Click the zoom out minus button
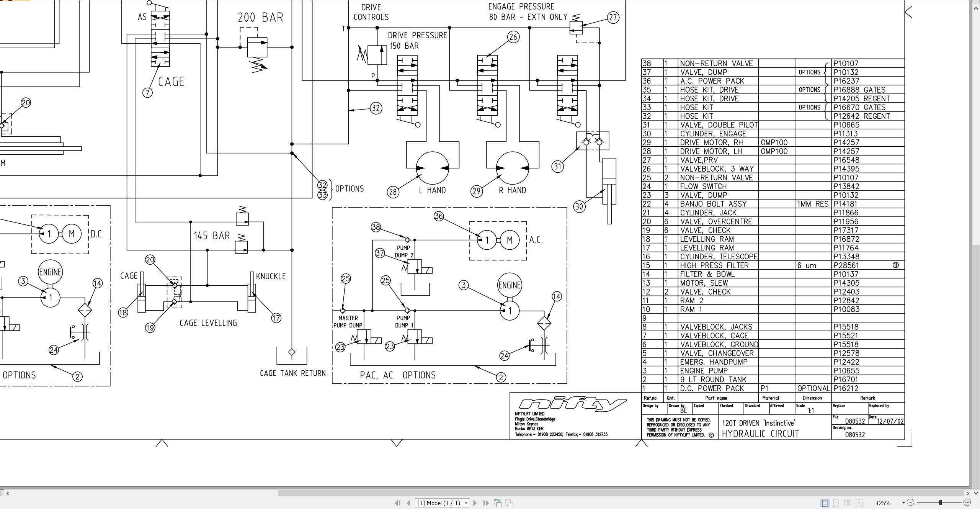 pos(911,502)
